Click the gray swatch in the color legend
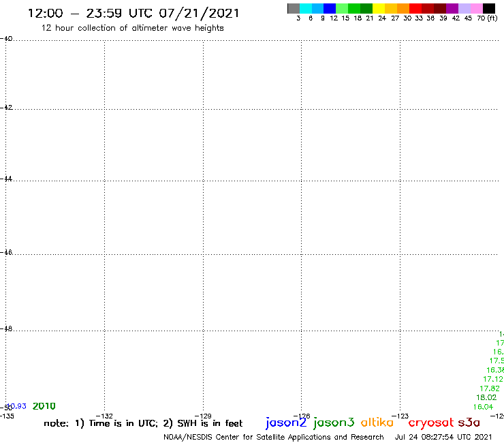Viewport: 504px width, 443px height. click(294, 8)
